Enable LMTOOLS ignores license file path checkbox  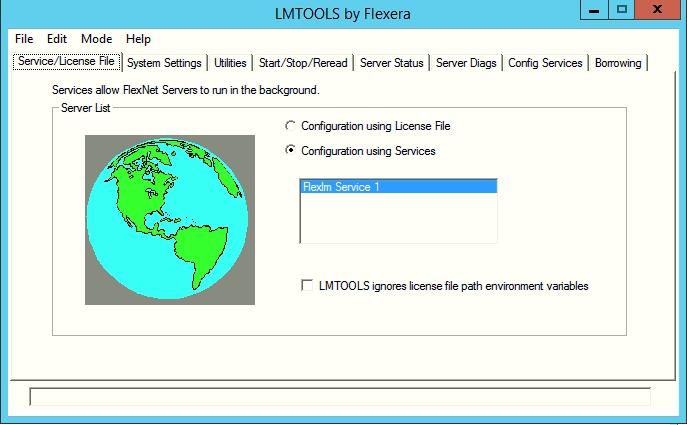308,286
